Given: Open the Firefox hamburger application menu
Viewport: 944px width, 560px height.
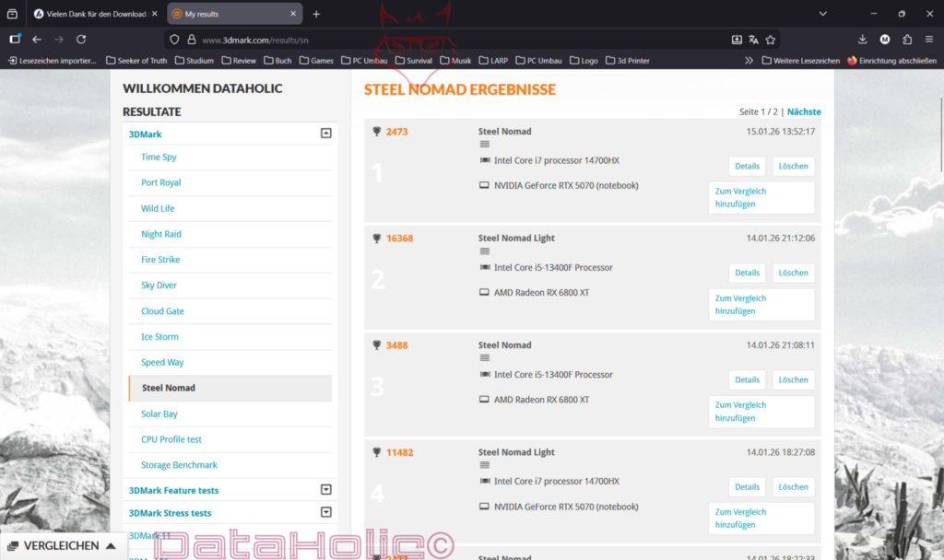Looking at the screenshot, I should click(928, 40).
